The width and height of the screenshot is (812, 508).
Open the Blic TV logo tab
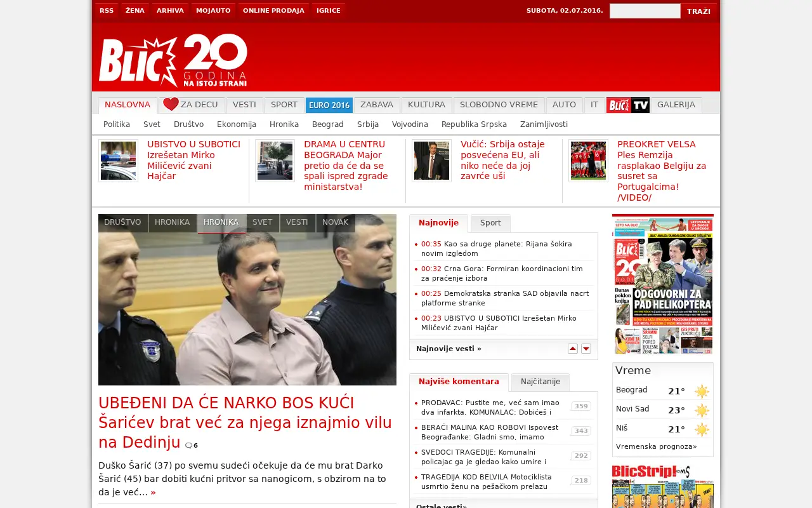point(628,105)
